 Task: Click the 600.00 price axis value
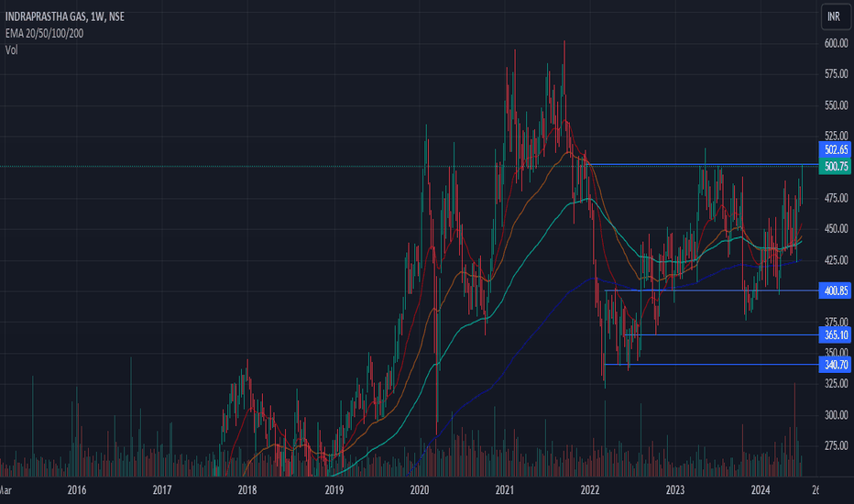pos(836,44)
